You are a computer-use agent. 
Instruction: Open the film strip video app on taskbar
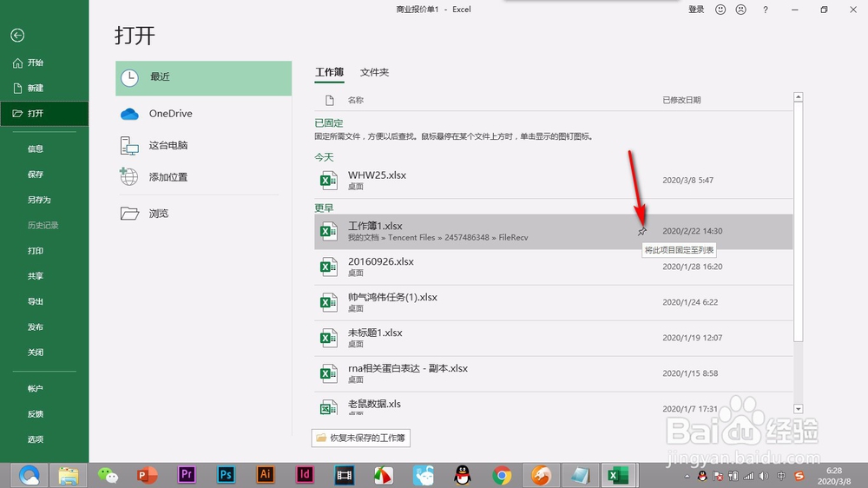pos(344,475)
